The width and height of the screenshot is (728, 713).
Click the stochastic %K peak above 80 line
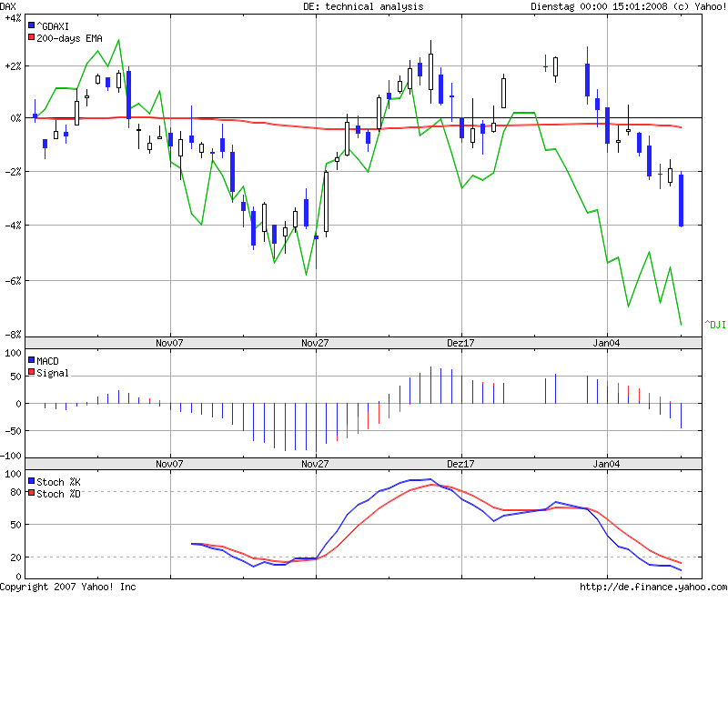click(430, 479)
